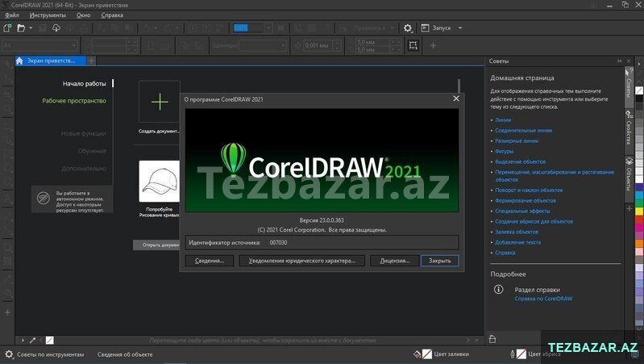Open the Линии help link

[x=503, y=120]
